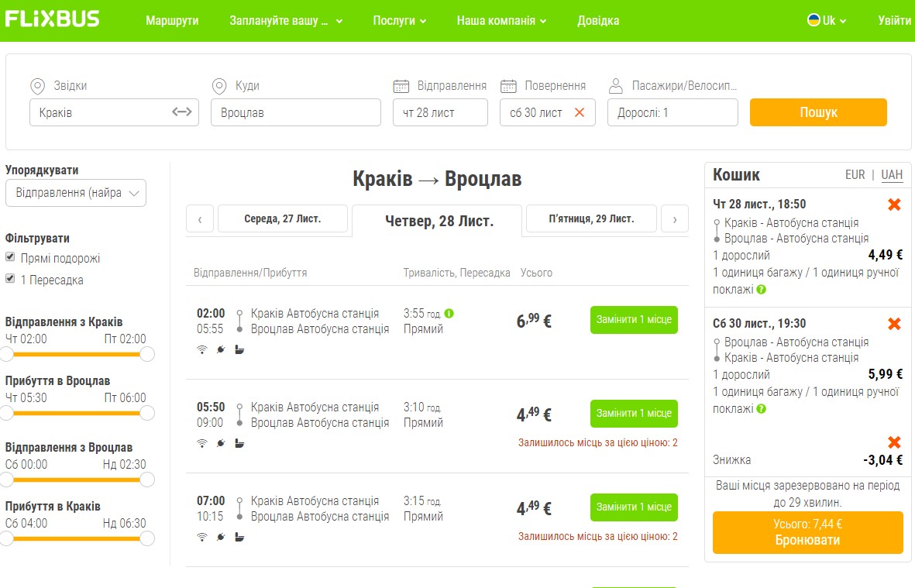Viewport: 915px width, 588px height.
Task: Open the Маршрути menu item
Action: point(172,20)
